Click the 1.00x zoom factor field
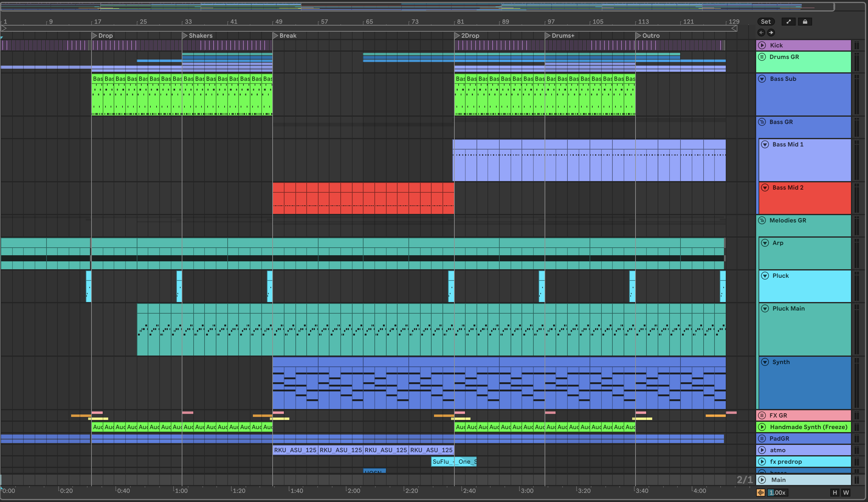This screenshot has width=868, height=502. 777,493
